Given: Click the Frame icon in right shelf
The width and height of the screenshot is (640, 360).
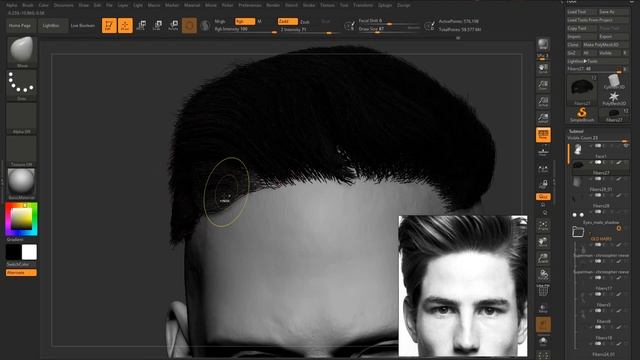Looking at the screenshot, I should [543, 226].
